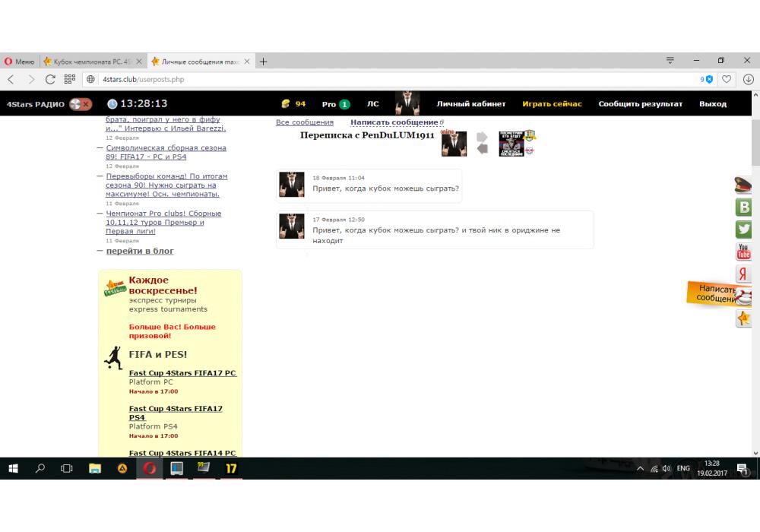760x532 pixels.
Task: Open the Opera tab list menu
Action: click(670, 61)
